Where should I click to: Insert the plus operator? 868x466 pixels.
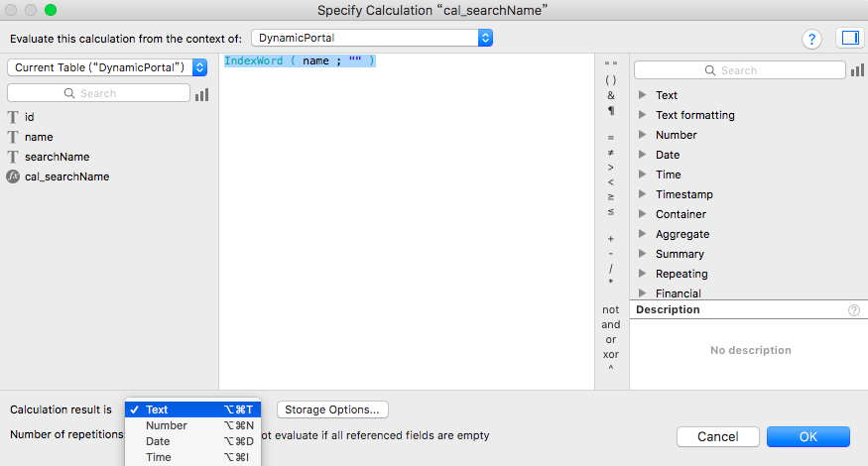point(611,239)
